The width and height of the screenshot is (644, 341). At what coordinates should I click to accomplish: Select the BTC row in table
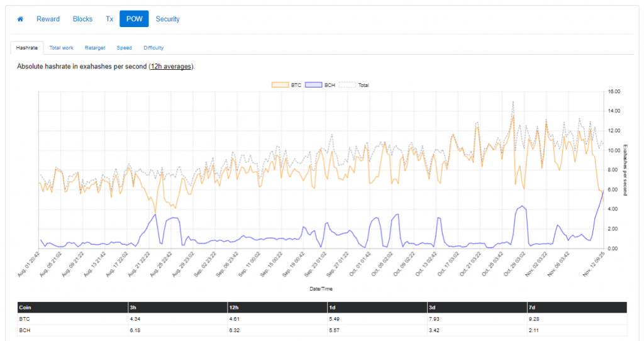pyautogui.click(x=25, y=319)
